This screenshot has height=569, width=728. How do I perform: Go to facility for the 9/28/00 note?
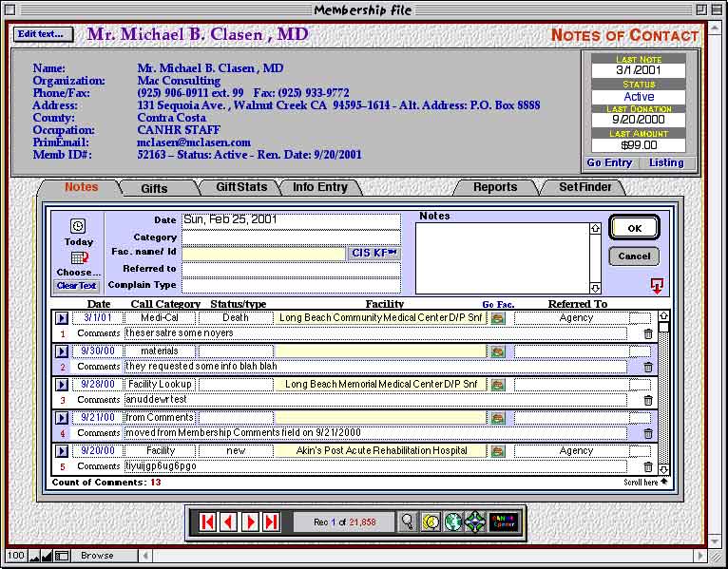(x=498, y=385)
